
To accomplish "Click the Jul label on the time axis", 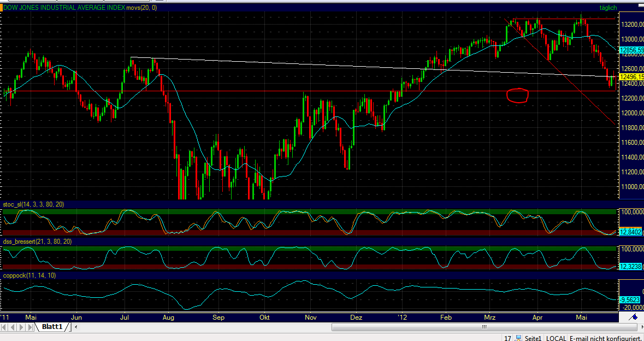I will click(x=125, y=318).
